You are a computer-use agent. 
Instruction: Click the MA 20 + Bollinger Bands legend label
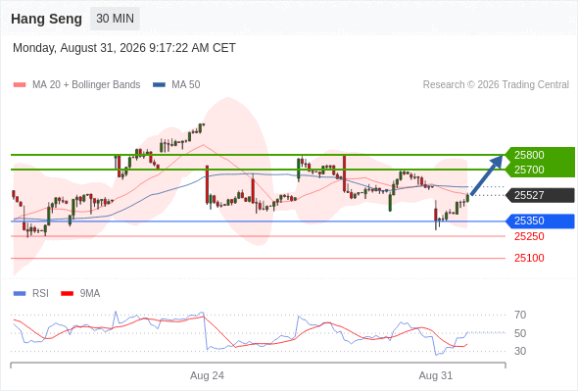(x=86, y=85)
